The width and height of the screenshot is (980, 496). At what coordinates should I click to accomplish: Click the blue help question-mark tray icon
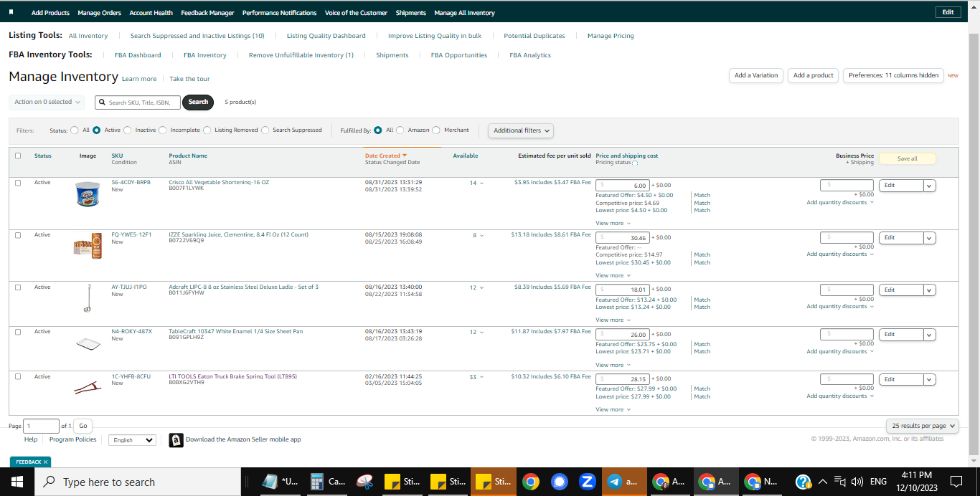click(x=804, y=482)
